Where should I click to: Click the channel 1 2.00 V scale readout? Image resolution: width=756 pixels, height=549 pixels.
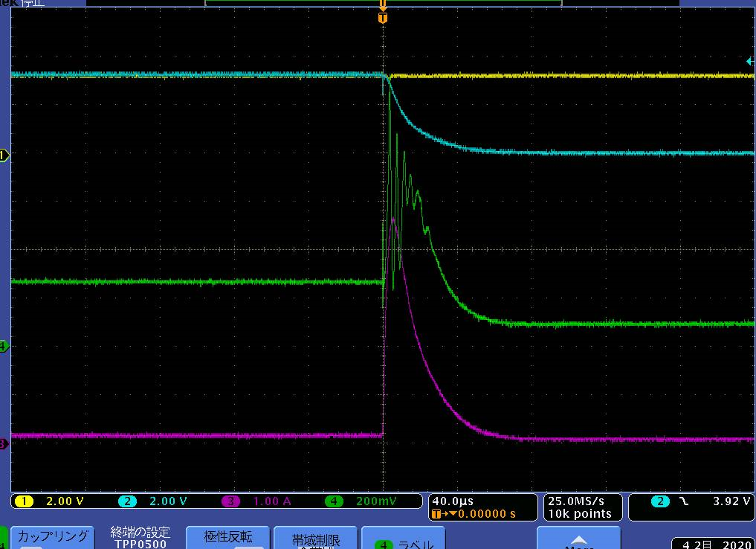(x=65, y=501)
